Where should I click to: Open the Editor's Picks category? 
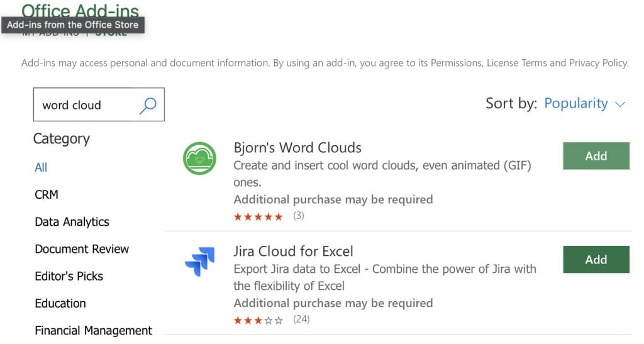(x=69, y=276)
